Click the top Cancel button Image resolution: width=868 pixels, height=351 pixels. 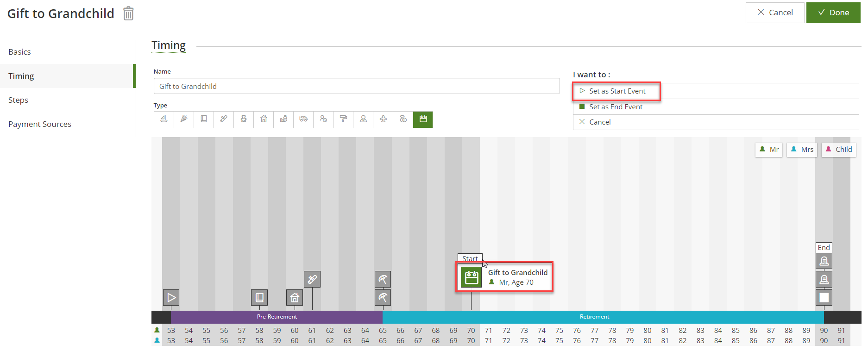tap(775, 13)
